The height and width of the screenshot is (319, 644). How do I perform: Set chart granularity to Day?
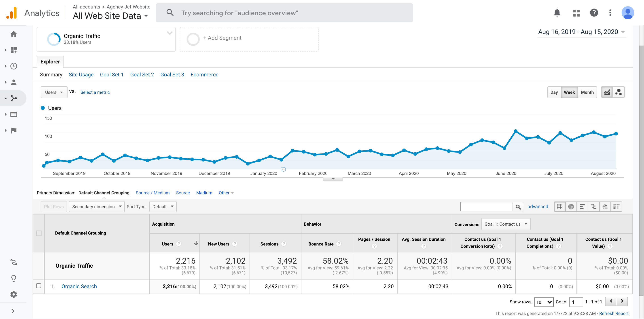[554, 92]
